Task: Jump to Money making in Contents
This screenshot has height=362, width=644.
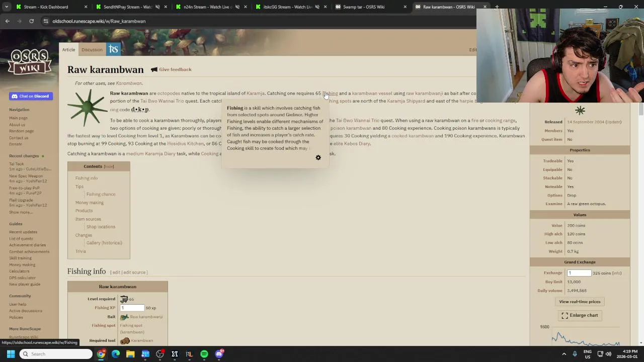Action: (x=90, y=203)
